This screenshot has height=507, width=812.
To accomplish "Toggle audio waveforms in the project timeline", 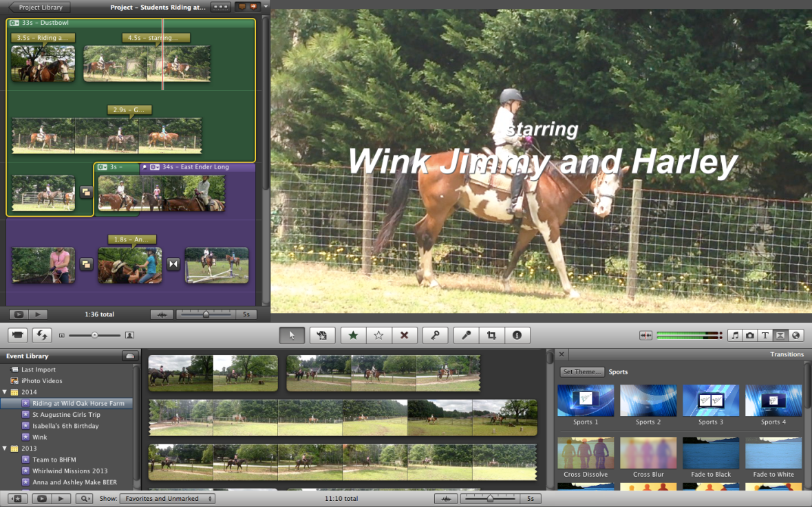I will (x=162, y=314).
